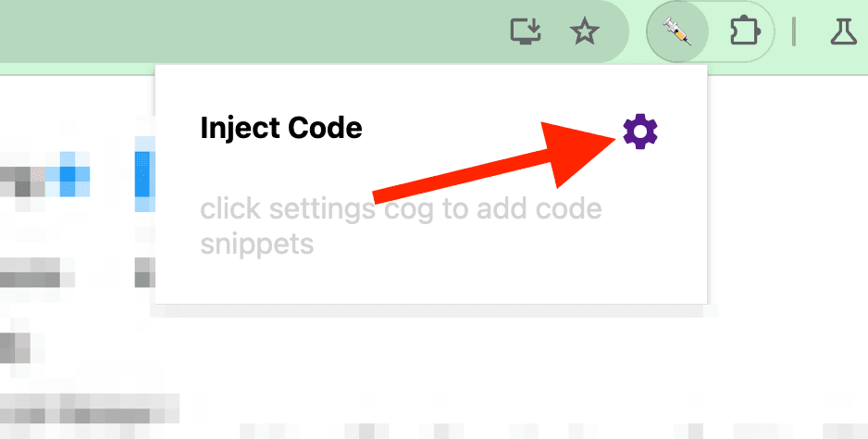Open settings via the purple cog icon
This screenshot has width=868, height=439.
(640, 132)
